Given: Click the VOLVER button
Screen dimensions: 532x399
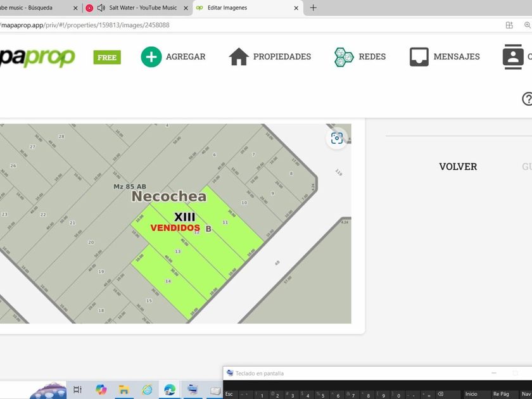Looking at the screenshot, I should [458, 167].
